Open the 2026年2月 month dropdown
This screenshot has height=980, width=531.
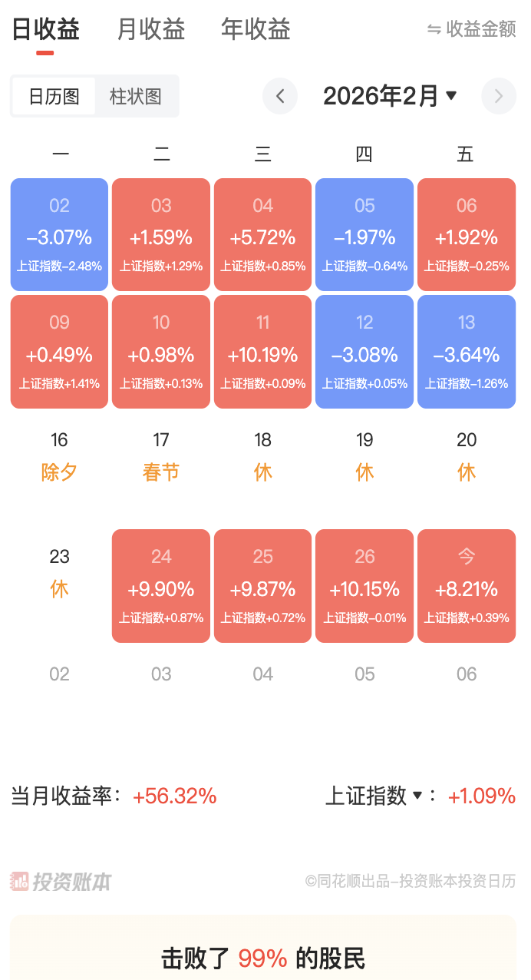pos(390,97)
